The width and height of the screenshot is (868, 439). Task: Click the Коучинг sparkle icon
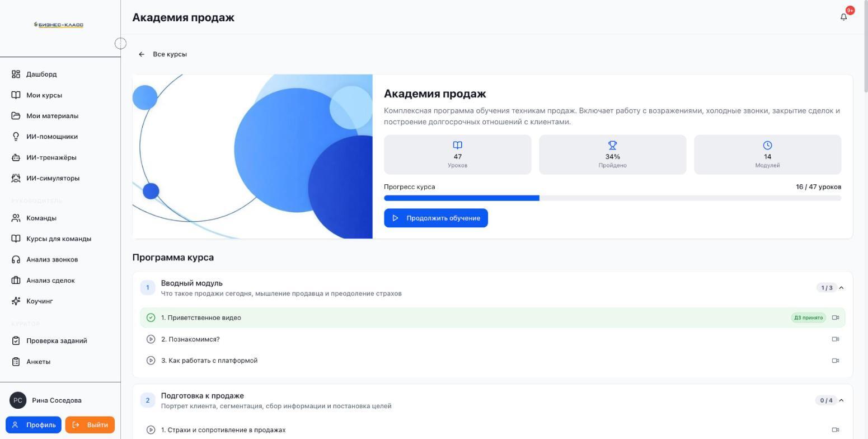click(16, 301)
